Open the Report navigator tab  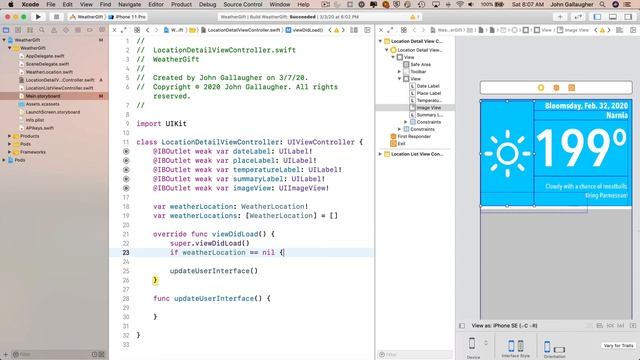102,30
